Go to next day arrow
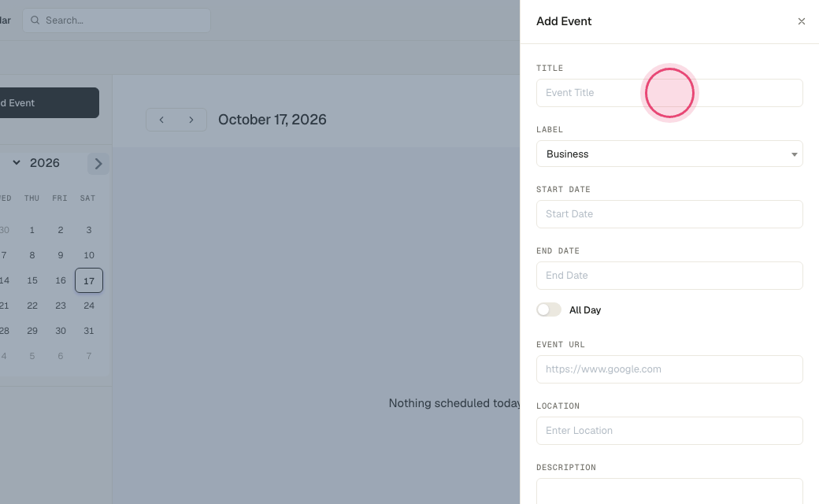This screenshot has height=504, width=819. pos(191,120)
